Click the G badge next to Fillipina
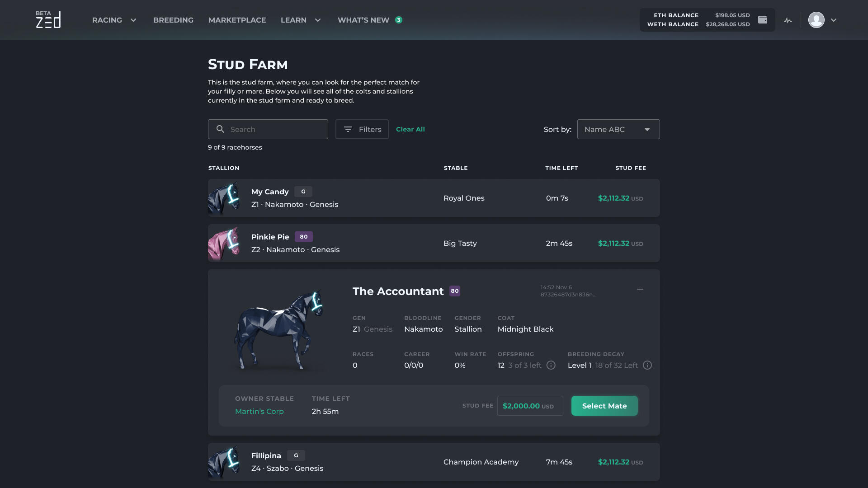Viewport: 868px width, 488px height. point(296,455)
